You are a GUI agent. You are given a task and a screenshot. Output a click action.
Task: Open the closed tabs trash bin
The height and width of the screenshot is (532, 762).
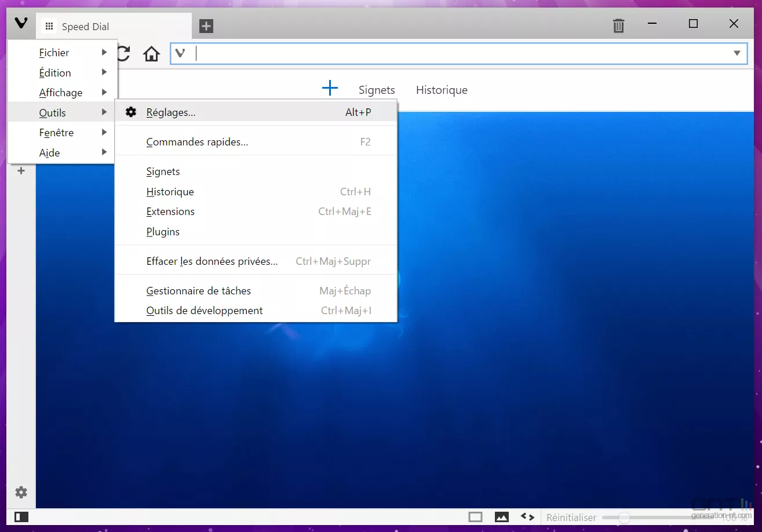619,25
